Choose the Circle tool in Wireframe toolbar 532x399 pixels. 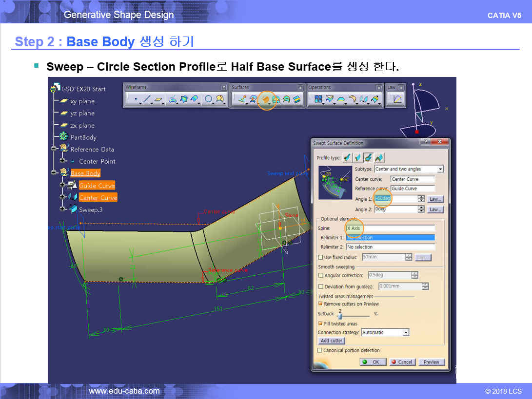coord(209,99)
